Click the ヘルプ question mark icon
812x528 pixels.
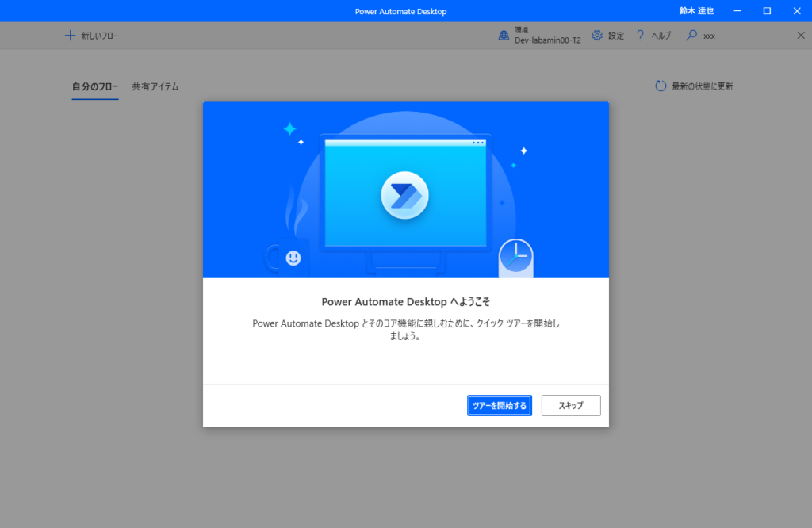(640, 35)
